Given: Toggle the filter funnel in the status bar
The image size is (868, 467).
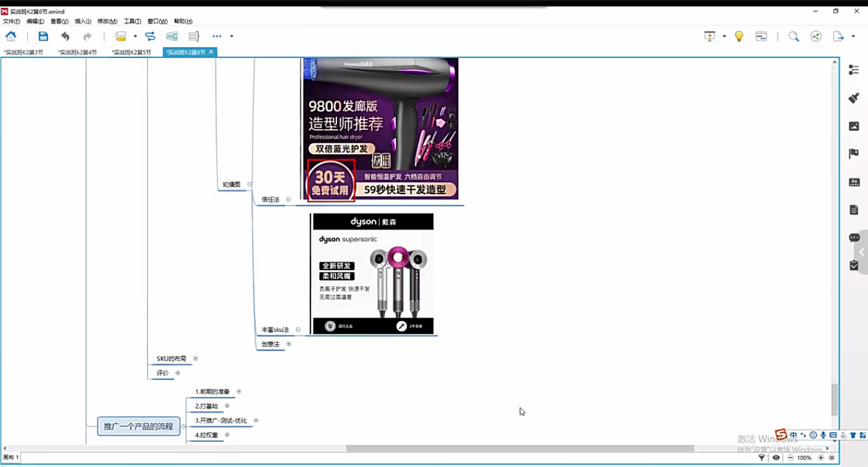Looking at the screenshot, I should pos(762,457).
